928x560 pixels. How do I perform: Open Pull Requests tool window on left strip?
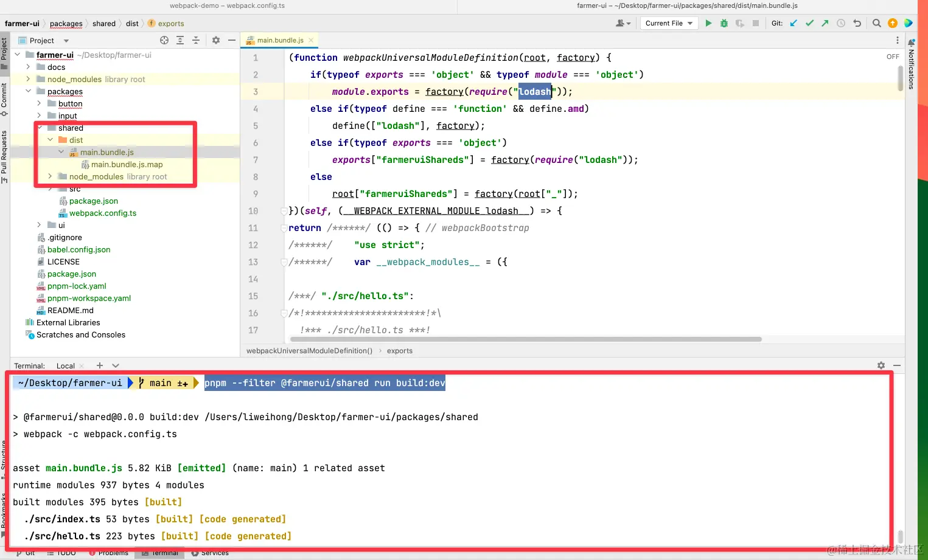(x=4, y=156)
